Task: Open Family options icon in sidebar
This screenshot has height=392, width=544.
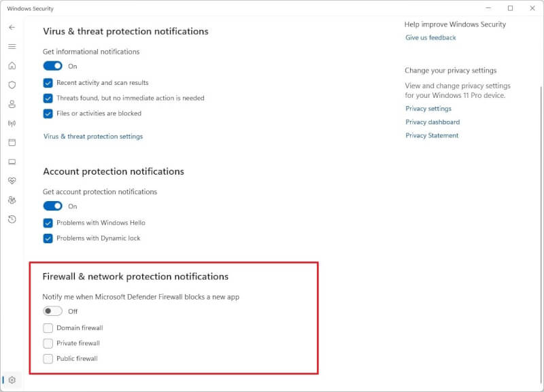Action: click(x=12, y=200)
